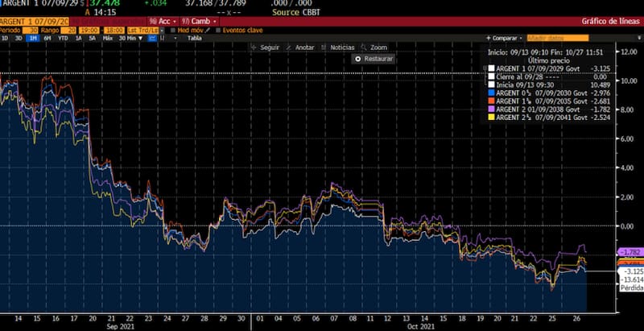This screenshot has width=644, height=331.
Task: Edit the Med móv pencil icon
Action: 206,30
